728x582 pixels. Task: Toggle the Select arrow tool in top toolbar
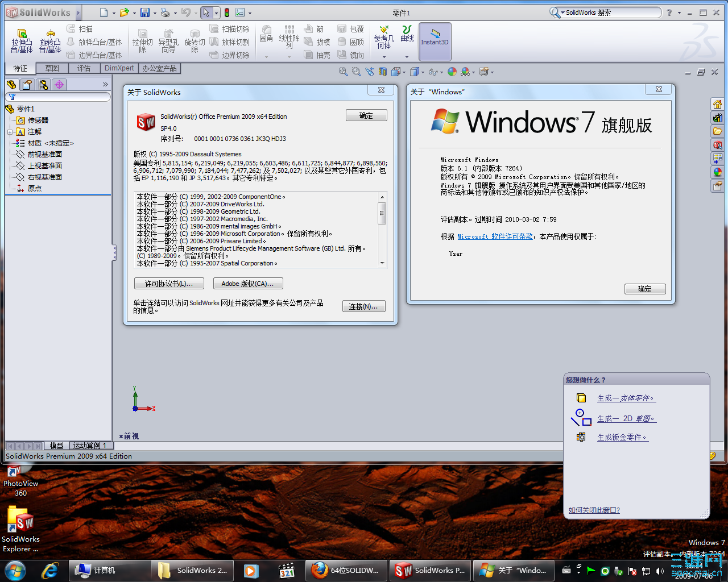(x=206, y=13)
